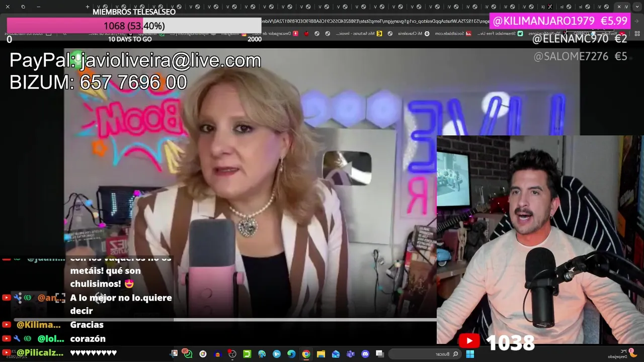Screen dimensions: 644x362
Task: Launch Discord from the taskbar
Action: 365,354
